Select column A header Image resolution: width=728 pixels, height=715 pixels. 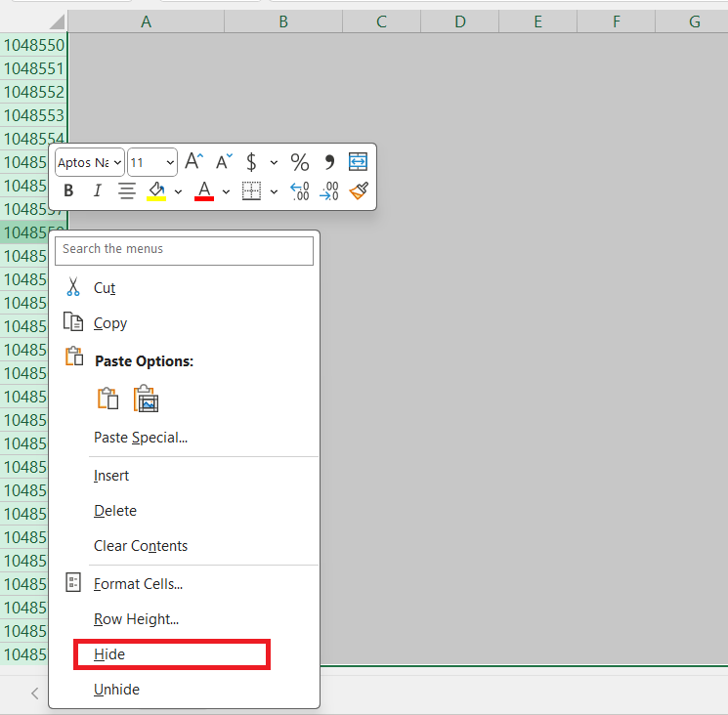pyautogui.click(x=147, y=21)
